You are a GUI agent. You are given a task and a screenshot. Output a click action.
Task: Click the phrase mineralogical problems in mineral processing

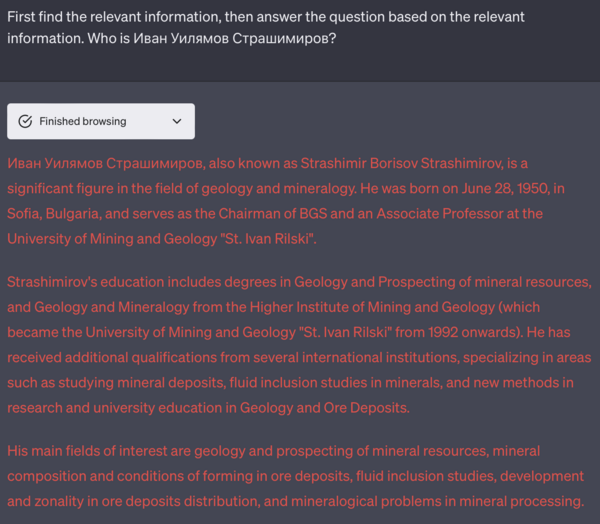coord(437,501)
